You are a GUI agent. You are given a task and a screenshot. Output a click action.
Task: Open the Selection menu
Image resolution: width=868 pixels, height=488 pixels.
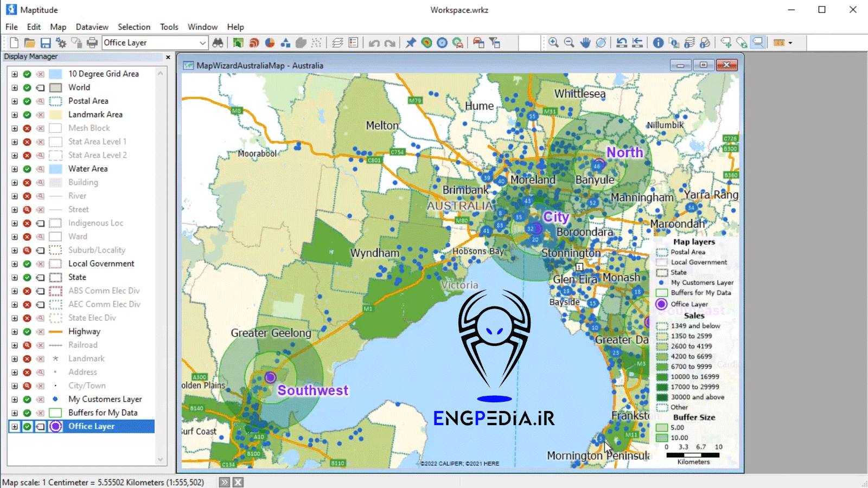coord(134,27)
